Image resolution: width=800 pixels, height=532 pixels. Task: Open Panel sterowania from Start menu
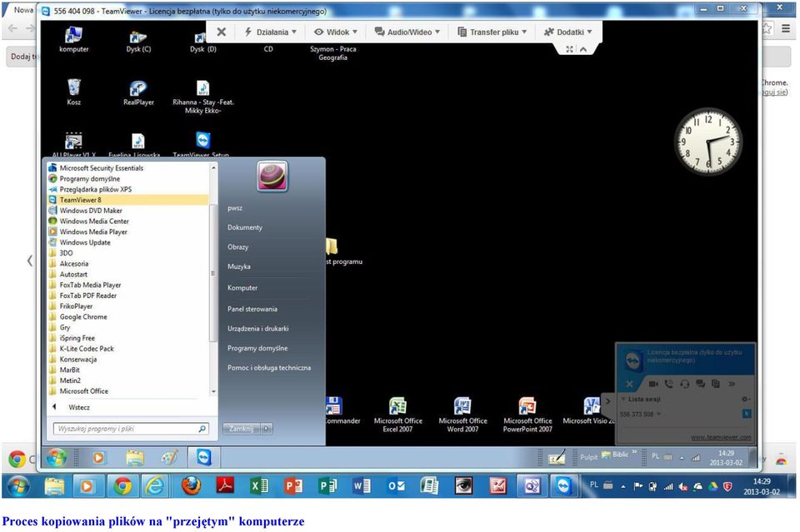click(x=252, y=309)
